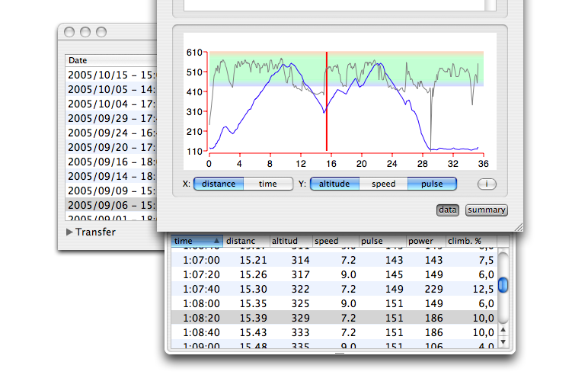This screenshot has width=588, height=378.
Task: Switch the X axis to time
Action: click(x=268, y=184)
